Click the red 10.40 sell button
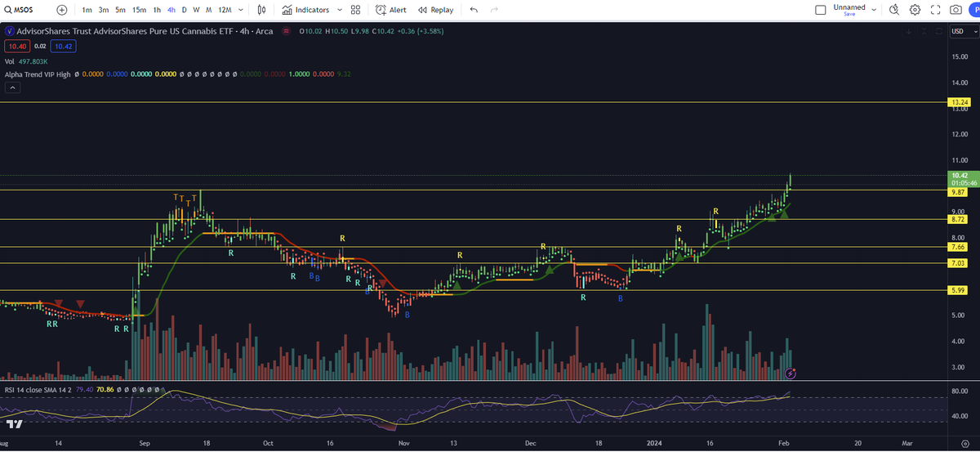The height and width of the screenshot is (452, 980). click(16, 47)
